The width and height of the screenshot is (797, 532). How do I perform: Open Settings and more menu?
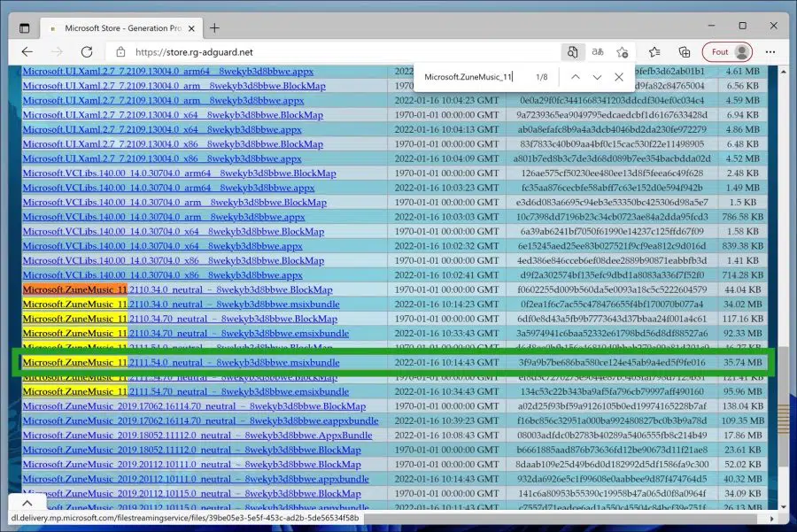pos(770,52)
